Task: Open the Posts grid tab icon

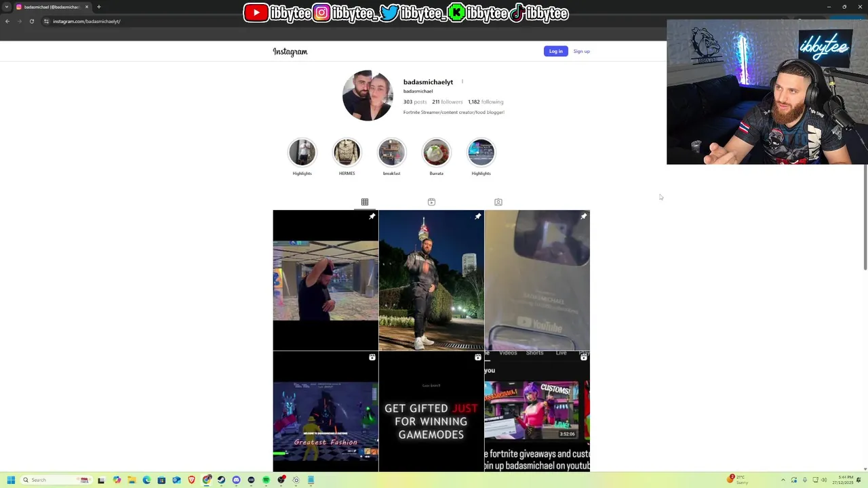Action: pyautogui.click(x=365, y=202)
